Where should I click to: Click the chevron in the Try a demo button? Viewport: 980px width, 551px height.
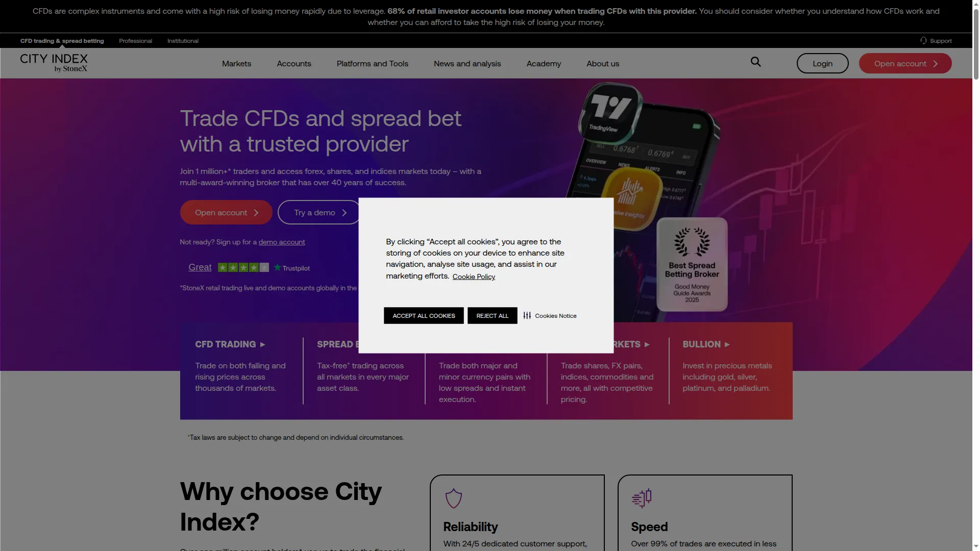pyautogui.click(x=344, y=213)
